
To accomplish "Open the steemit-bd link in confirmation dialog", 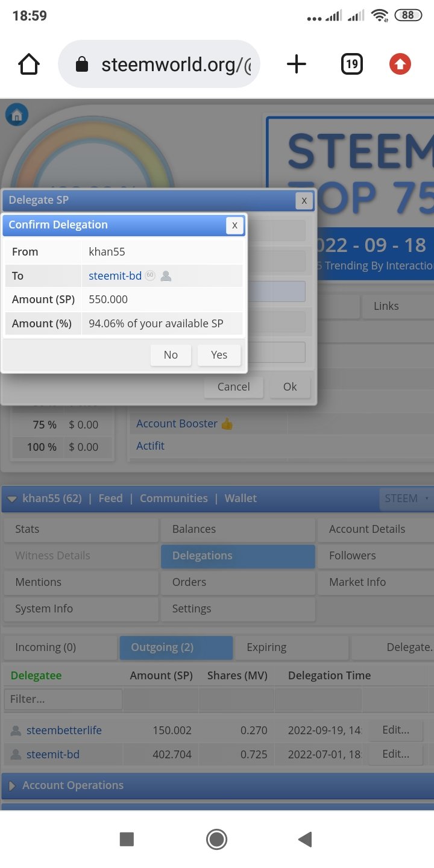I will tap(115, 275).
